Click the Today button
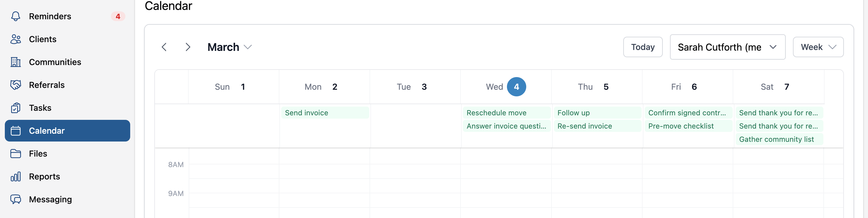Image resolution: width=868 pixels, height=218 pixels. point(643,47)
